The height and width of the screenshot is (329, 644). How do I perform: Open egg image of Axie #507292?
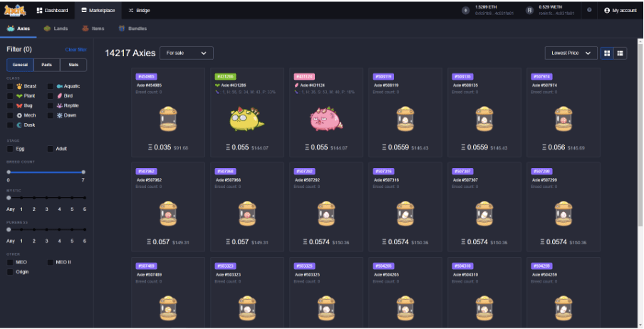[x=326, y=214]
